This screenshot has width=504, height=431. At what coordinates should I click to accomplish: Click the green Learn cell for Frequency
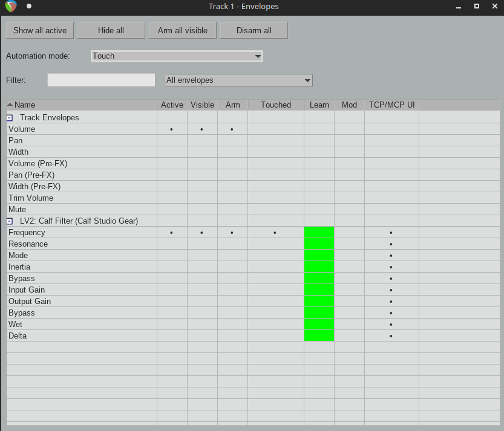tap(319, 233)
